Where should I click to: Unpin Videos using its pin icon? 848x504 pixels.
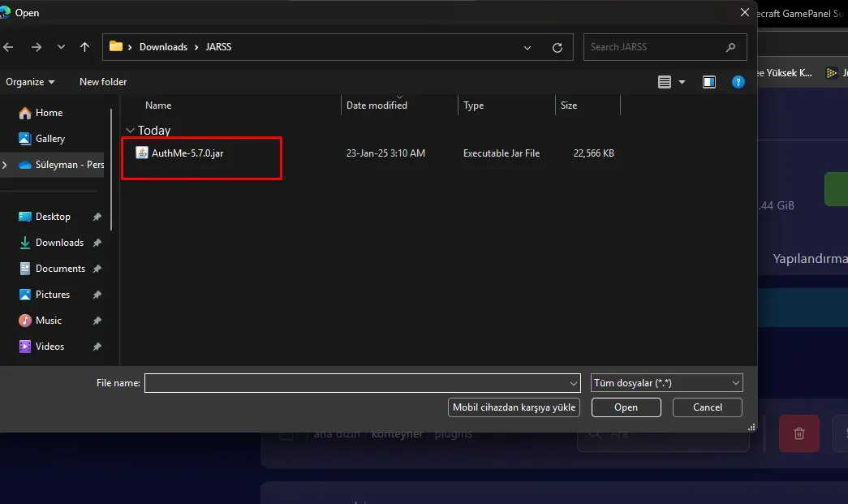click(x=97, y=346)
